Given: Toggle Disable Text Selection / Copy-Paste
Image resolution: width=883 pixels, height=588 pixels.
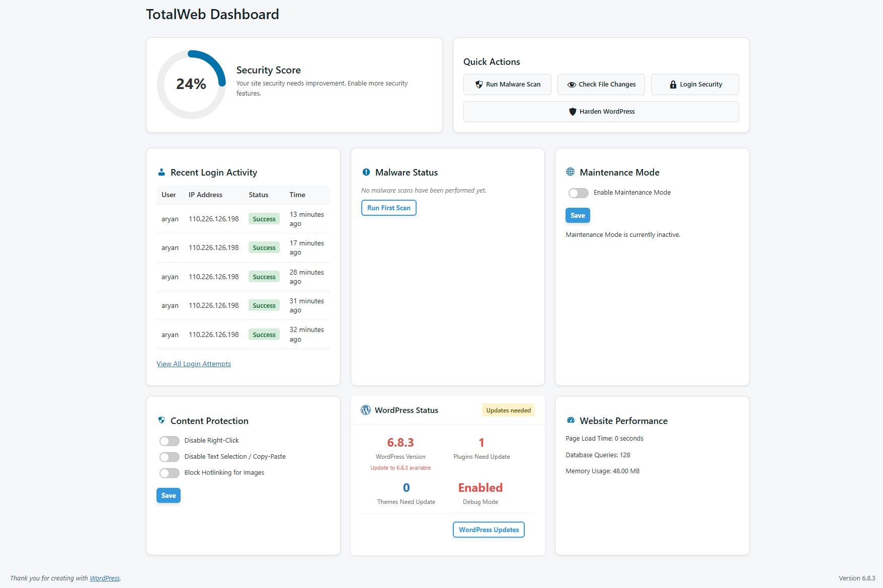Looking at the screenshot, I should click(x=170, y=457).
